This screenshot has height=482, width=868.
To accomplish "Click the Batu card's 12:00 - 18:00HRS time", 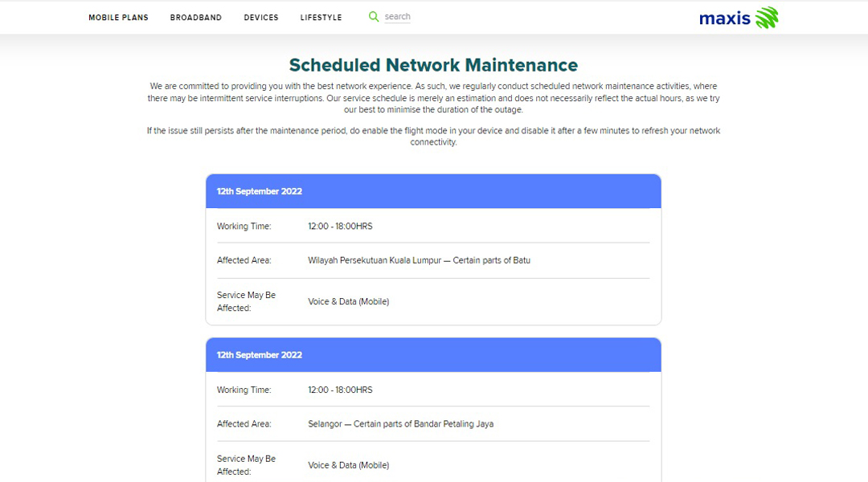I will [341, 227].
